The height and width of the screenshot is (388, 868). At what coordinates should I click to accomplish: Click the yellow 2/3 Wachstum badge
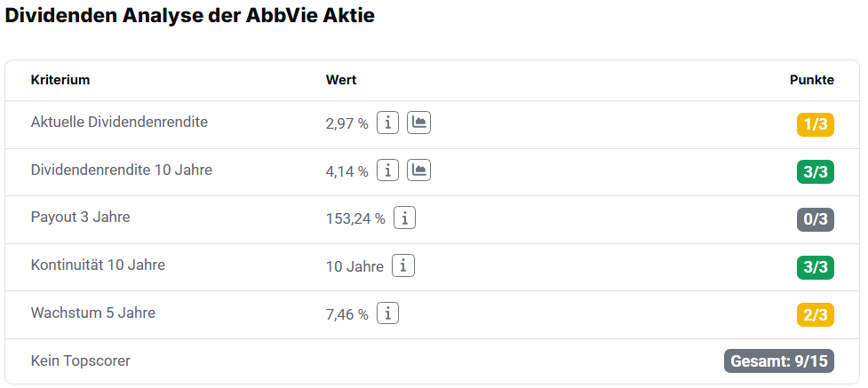pyautogui.click(x=815, y=315)
